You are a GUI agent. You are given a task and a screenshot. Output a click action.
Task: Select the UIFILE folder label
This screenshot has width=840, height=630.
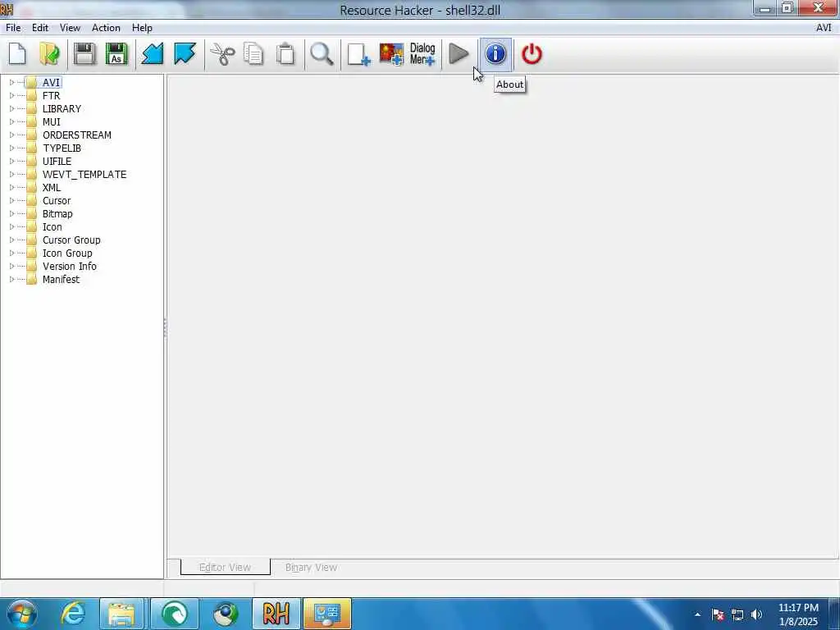[57, 162]
